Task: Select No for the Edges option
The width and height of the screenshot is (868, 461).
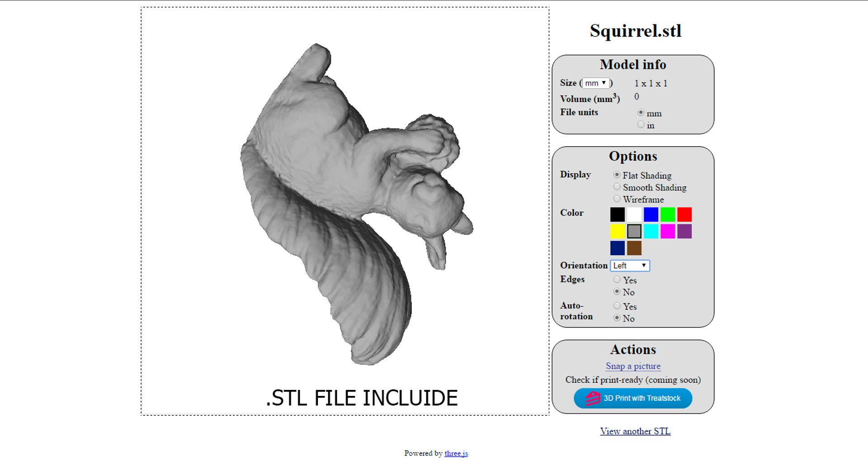Action: coord(617,291)
